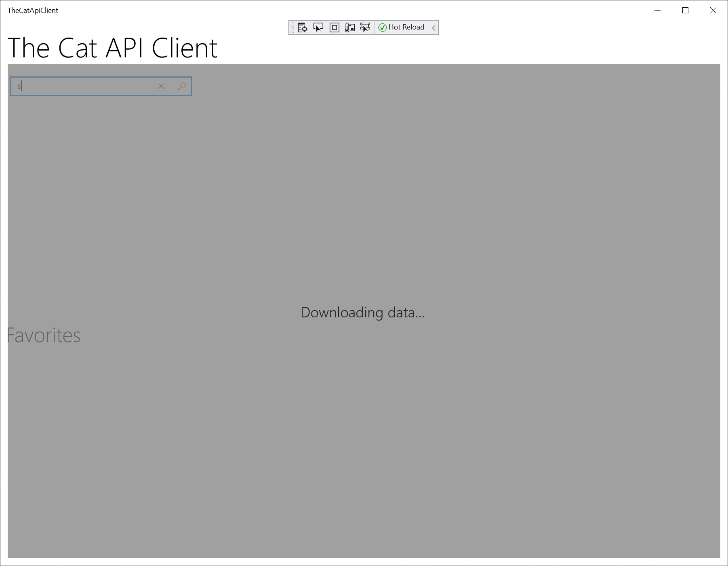The image size is (728, 566).
Task: Run the search using the magnifier icon
Action: pyautogui.click(x=181, y=86)
